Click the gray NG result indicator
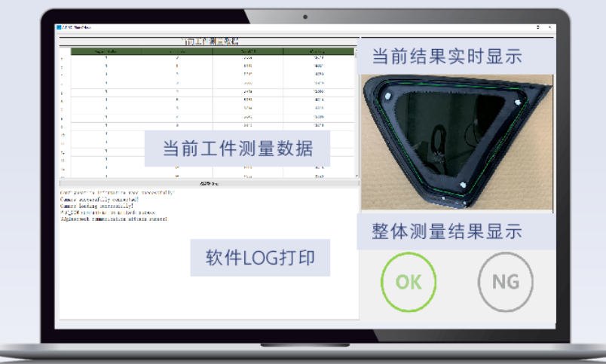 506,282
